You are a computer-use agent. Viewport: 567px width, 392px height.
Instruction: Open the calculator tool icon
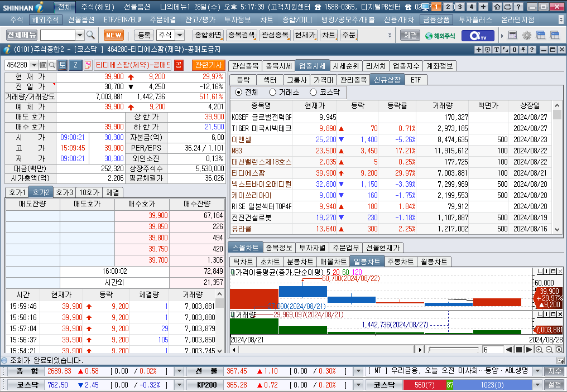pyautogui.click(x=512, y=35)
